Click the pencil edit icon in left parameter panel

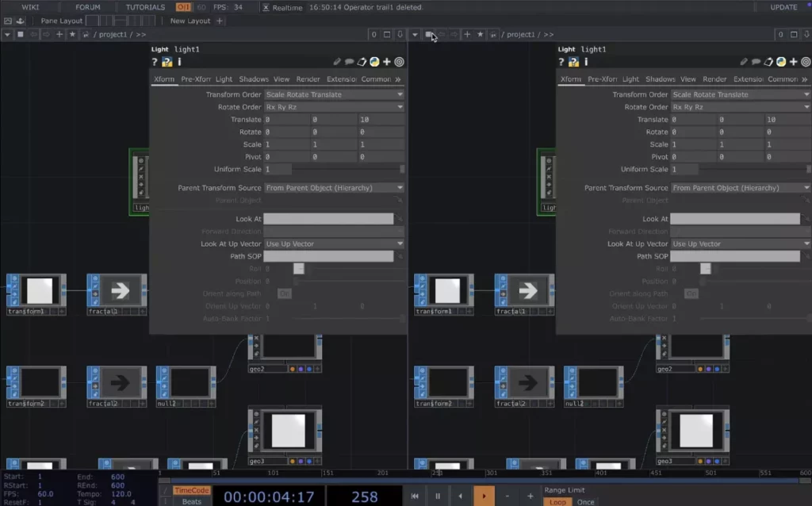[x=337, y=62]
